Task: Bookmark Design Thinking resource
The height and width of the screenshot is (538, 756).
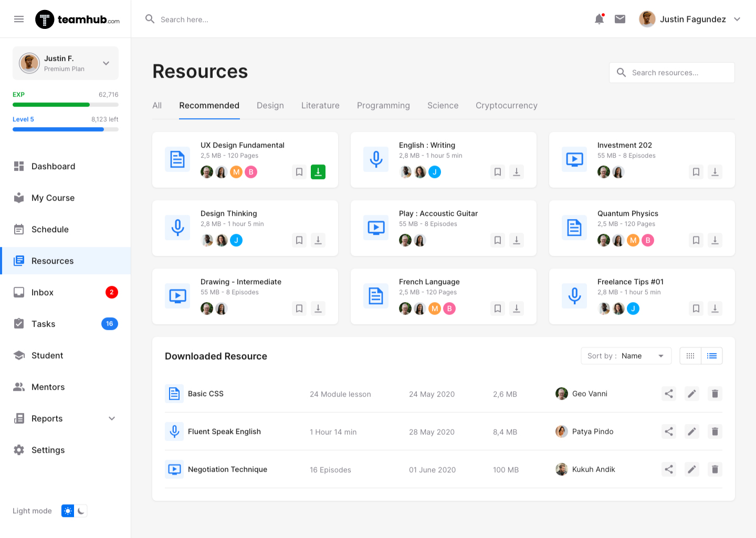Action: coord(299,240)
